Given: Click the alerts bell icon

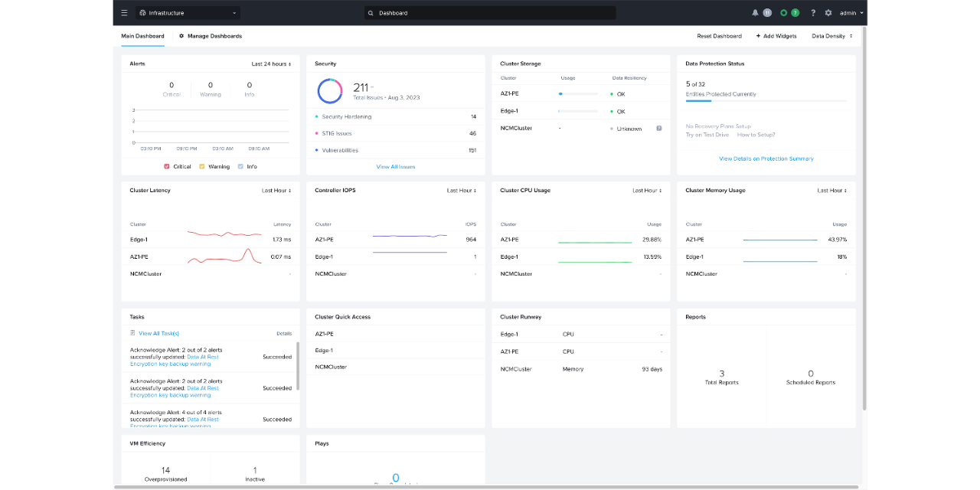Looking at the screenshot, I should pyautogui.click(x=756, y=13).
